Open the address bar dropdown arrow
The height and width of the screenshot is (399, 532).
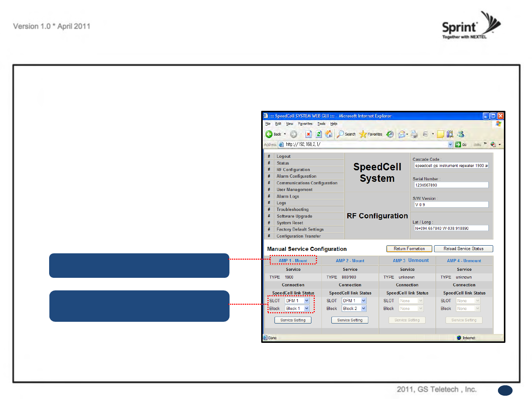tap(450, 144)
